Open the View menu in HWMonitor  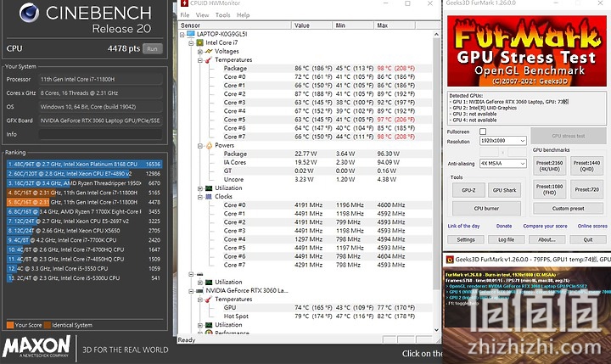202,14
